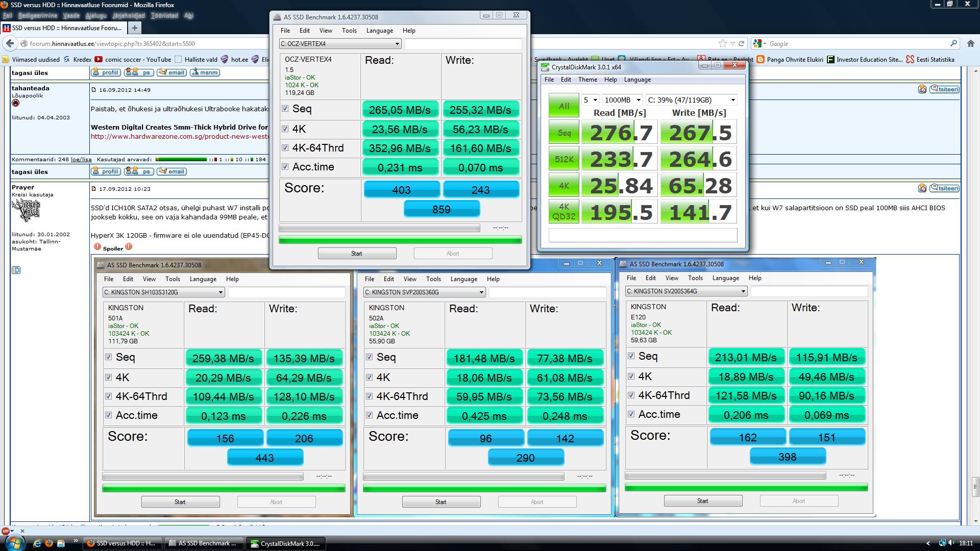Launch Internet Explorer from quick launch
The height and width of the screenshot is (551, 980).
pyautogui.click(x=37, y=543)
